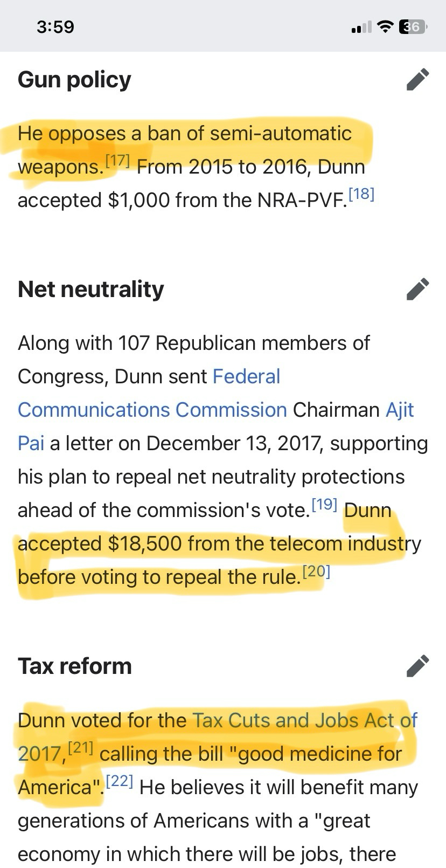This screenshot has height=868, width=446.
Task: Edit the Gun policy section pencil icon
Action: pos(417,79)
